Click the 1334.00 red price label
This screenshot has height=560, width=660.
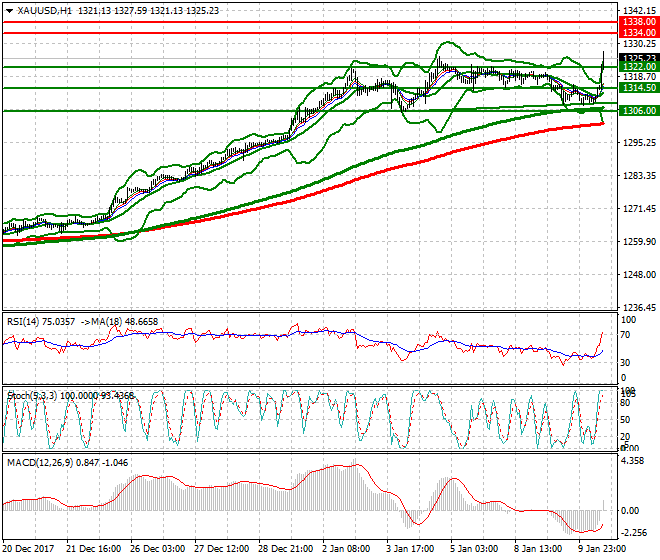[639, 32]
